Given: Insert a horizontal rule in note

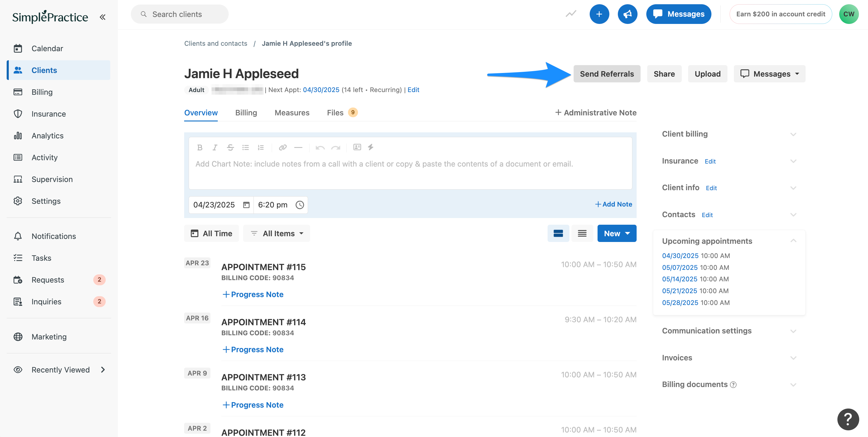Looking at the screenshot, I should 298,147.
